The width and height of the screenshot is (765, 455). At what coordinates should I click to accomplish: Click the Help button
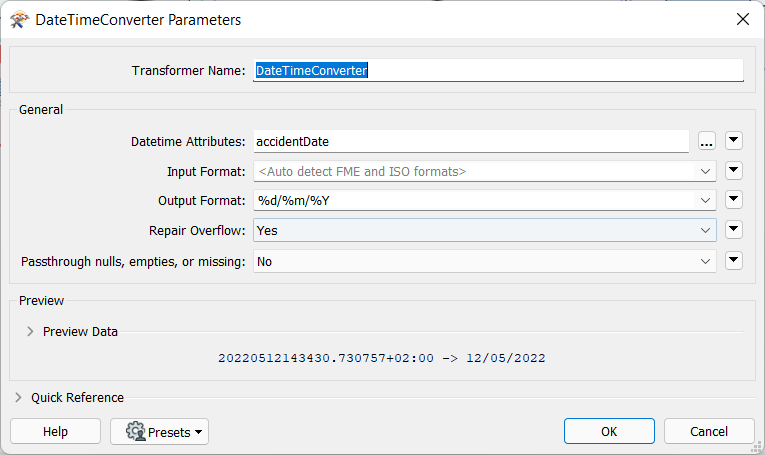point(55,432)
